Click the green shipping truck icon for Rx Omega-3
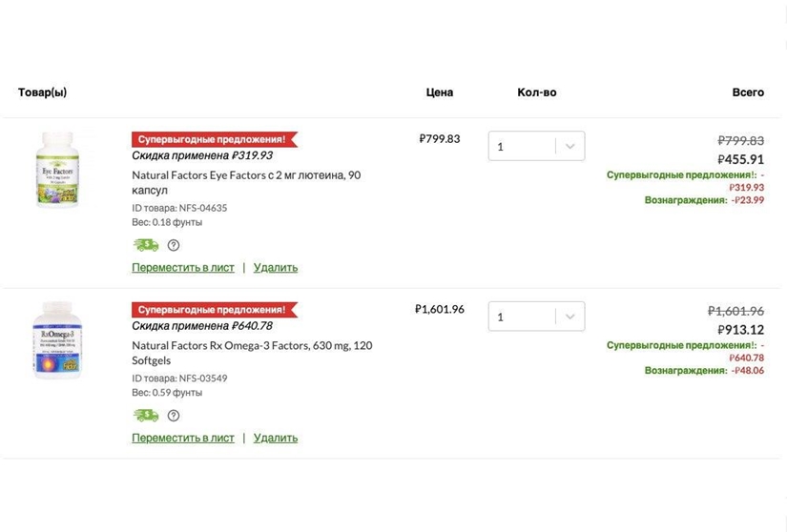Screen dimensions: 787x532 pos(146,416)
